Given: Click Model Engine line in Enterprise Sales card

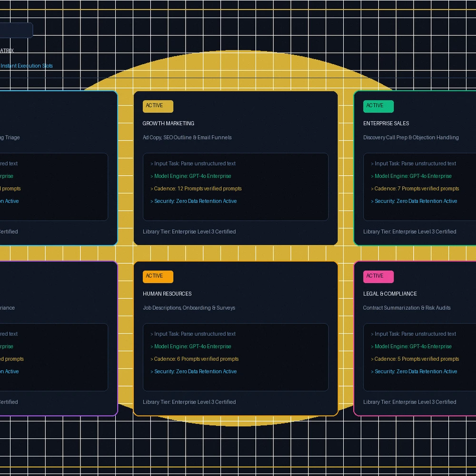Looking at the screenshot, I should click(x=411, y=176).
